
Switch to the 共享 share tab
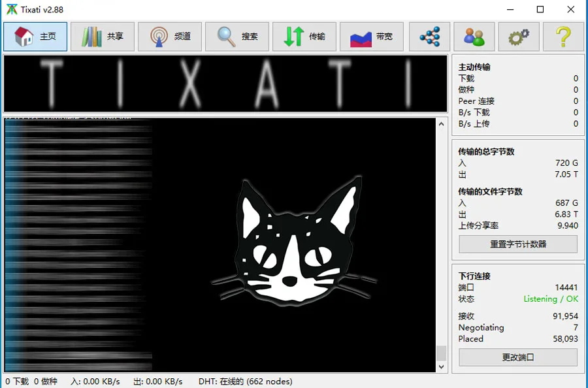pos(103,37)
